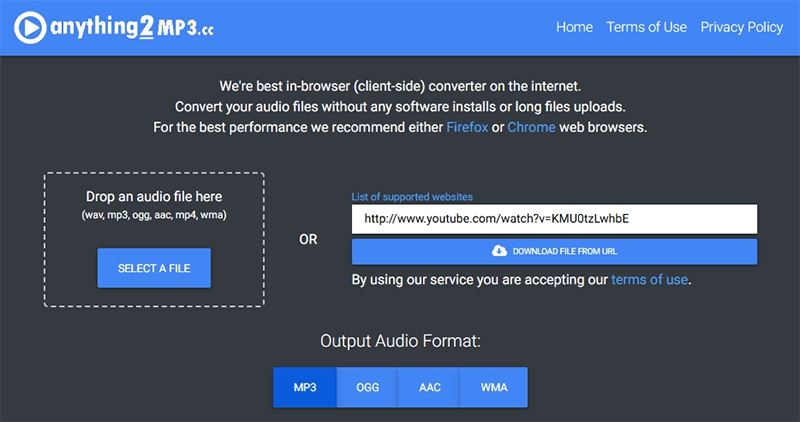Open the Home page
800x422 pixels.
pos(574,27)
